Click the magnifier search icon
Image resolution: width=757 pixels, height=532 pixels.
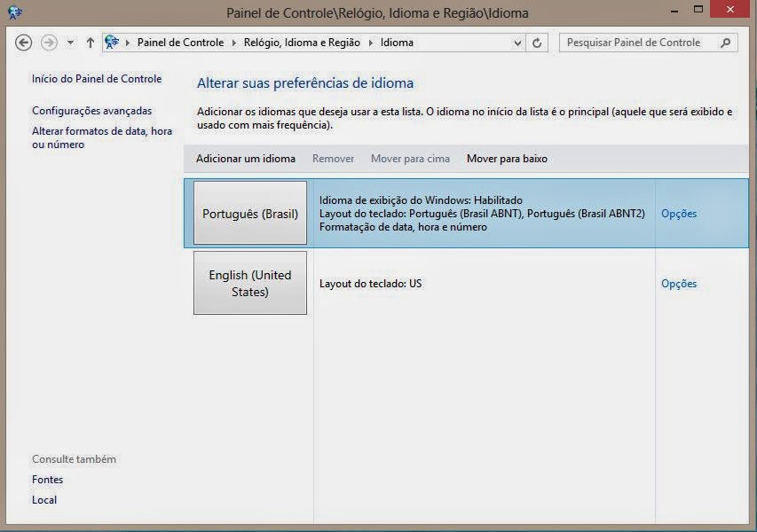[726, 43]
